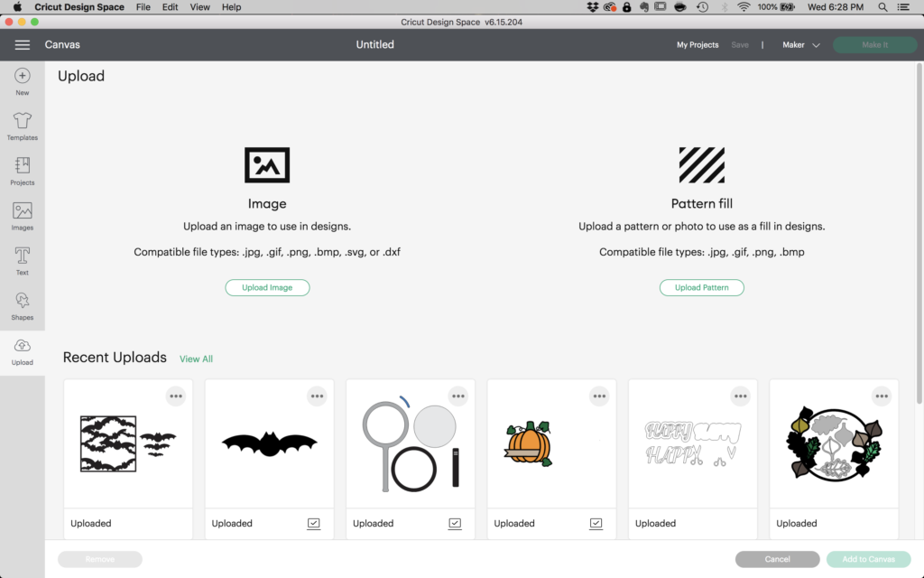Image resolution: width=924 pixels, height=578 pixels.
Task: Open the options menu on the pumpkin card
Action: 599,396
